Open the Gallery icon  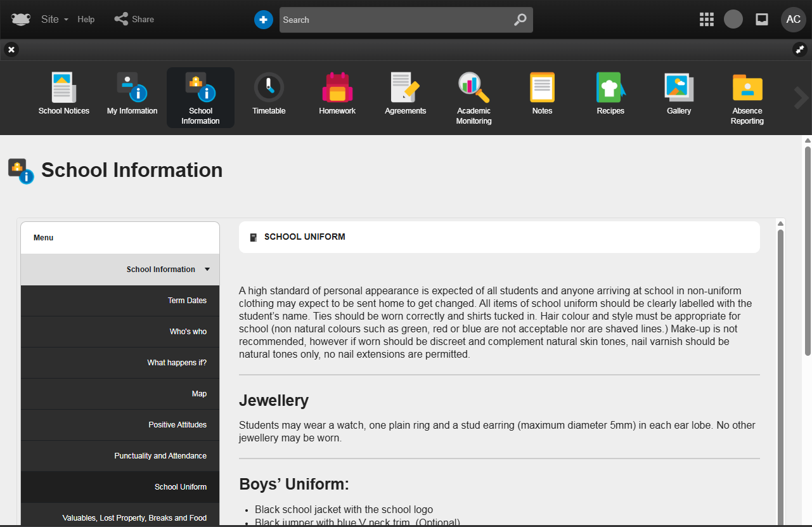pyautogui.click(x=679, y=88)
